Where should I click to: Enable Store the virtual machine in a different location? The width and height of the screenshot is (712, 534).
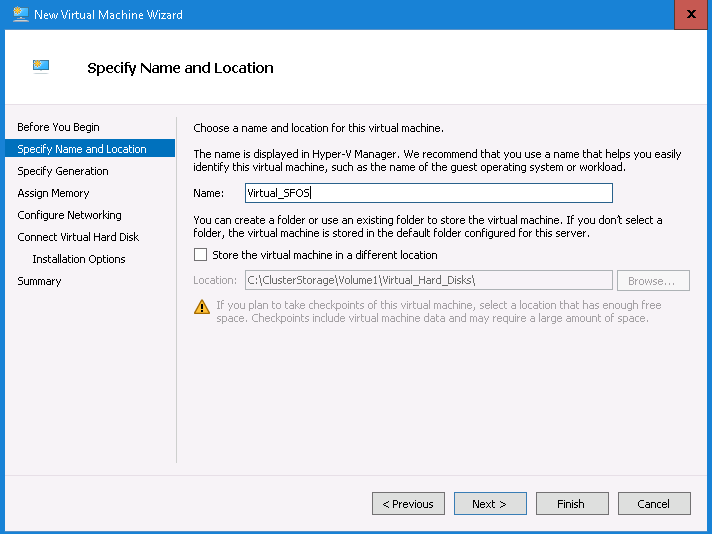point(201,255)
